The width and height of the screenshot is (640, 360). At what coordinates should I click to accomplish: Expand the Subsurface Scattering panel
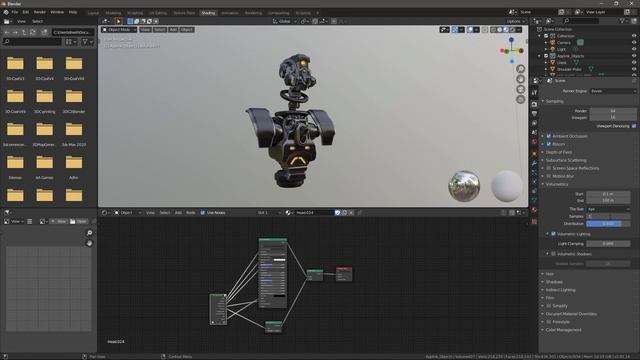click(x=566, y=160)
